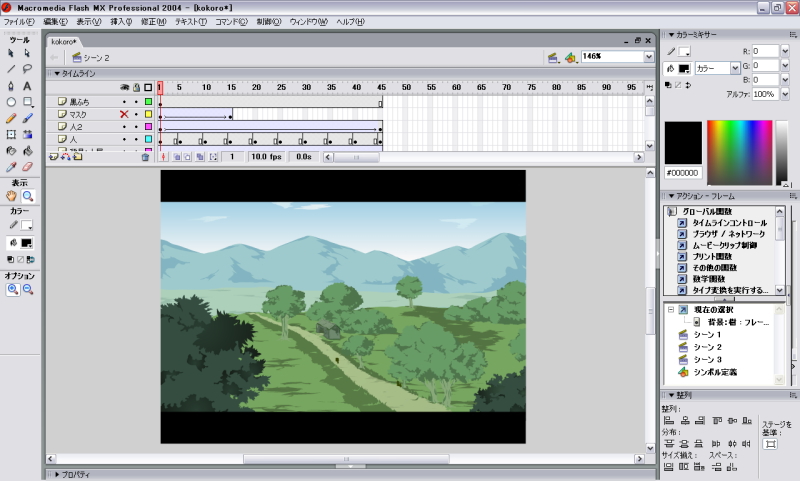Select シーン 1 in actions tree

click(707, 335)
